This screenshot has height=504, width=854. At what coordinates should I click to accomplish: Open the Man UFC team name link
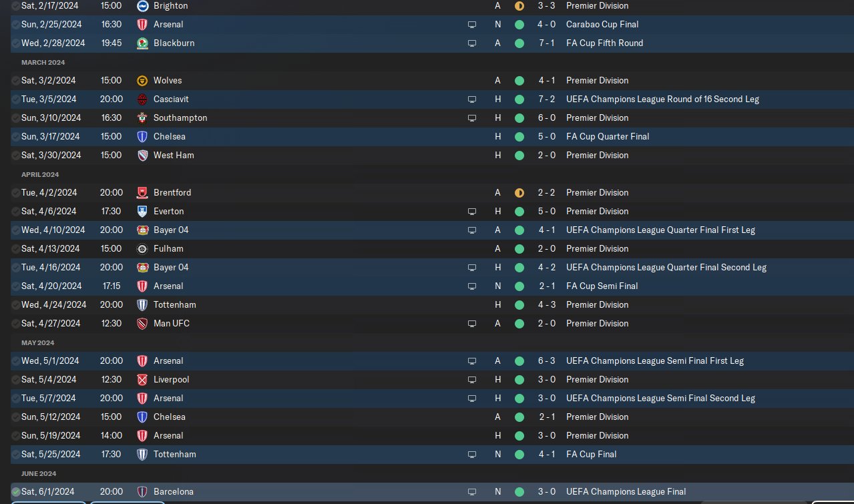coord(172,323)
